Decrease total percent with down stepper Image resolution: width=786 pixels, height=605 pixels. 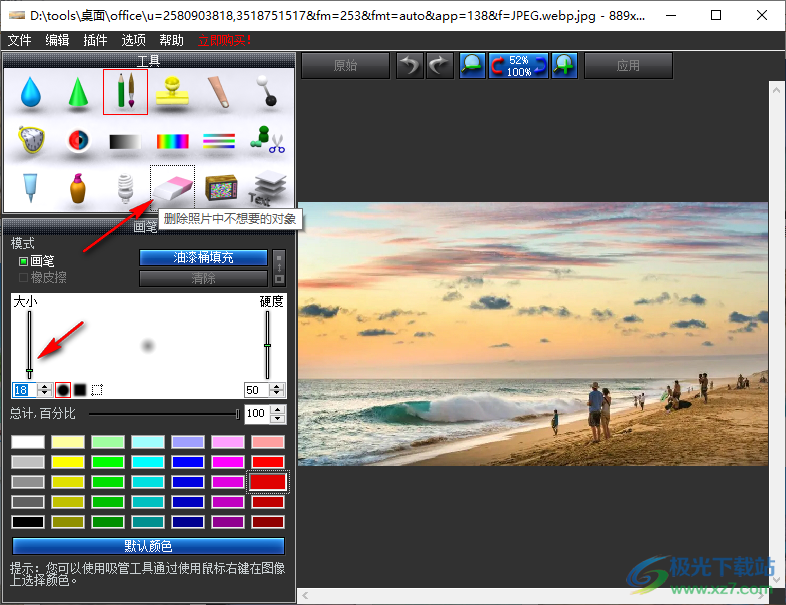[278, 418]
